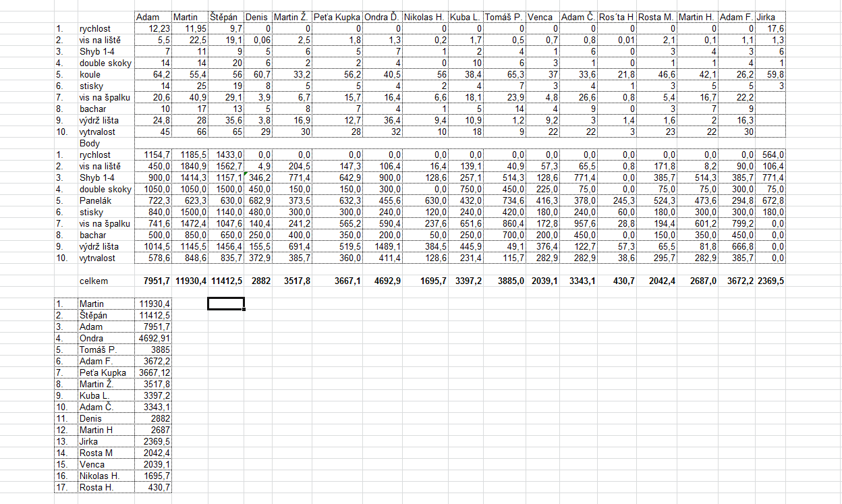The width and height of the screenshot is (842, 504).
Task: Click ranking list score 4692,91
Action: tap(153, 338)
